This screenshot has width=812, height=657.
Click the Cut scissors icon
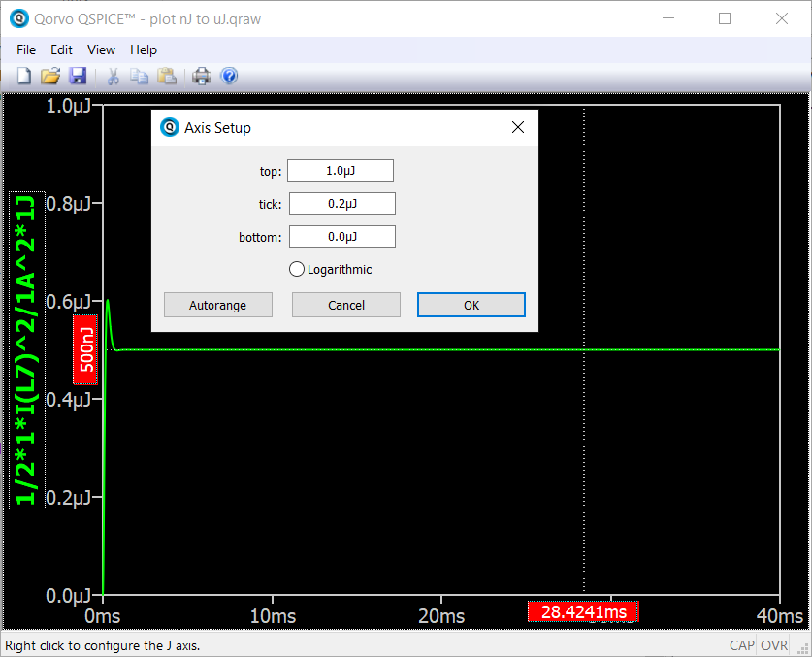point(113,76)
